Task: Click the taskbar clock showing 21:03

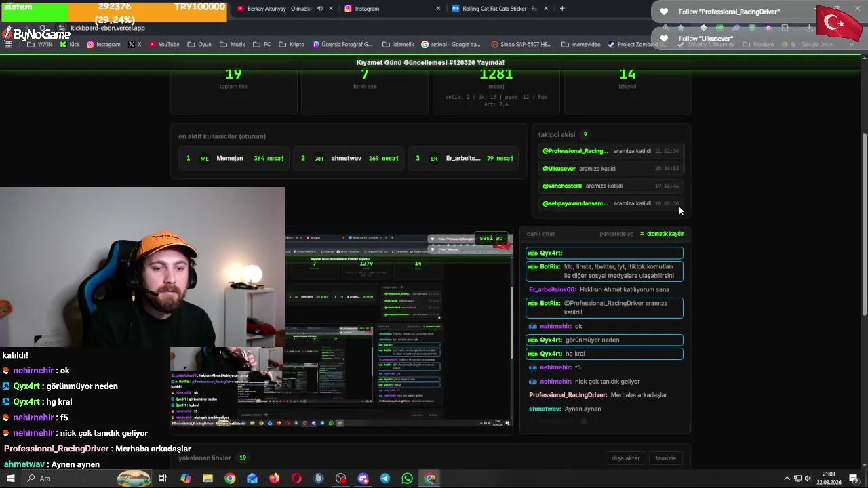Action: pos(829,479)
